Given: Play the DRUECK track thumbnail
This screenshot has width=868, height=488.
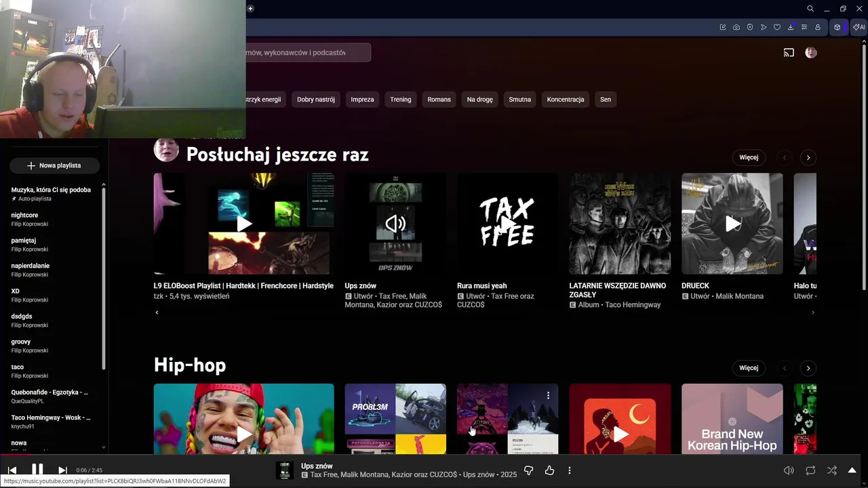Looking at the screenshot, I should click(732, 224).
